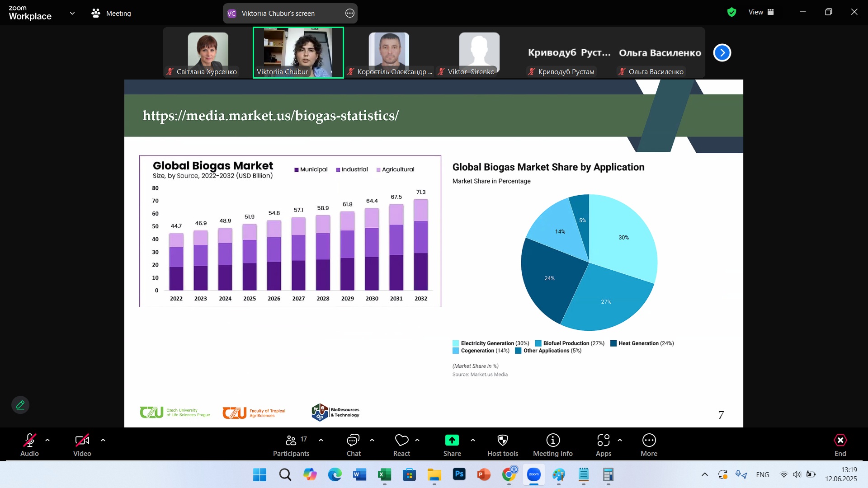Open Excel from the taskbar
Screen dimensions: 868x488
[384, 474]
